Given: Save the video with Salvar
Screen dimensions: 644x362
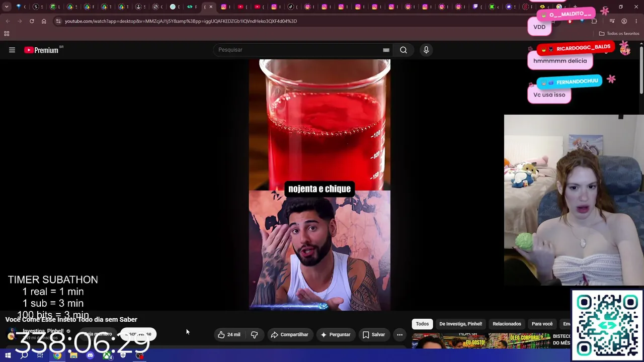Looking at the screenshot, I should [x=374, y=334].
